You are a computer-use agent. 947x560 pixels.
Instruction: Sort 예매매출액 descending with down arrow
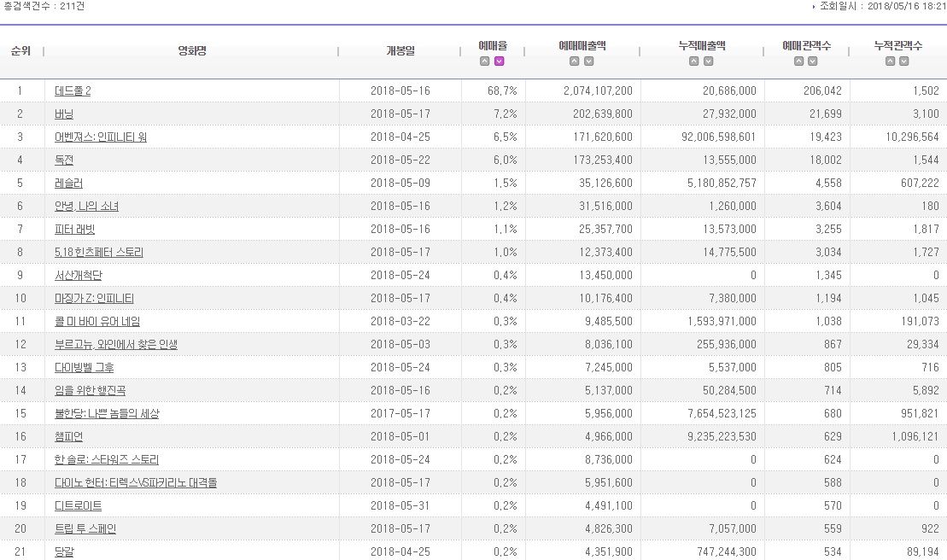(x=589, y=61)
